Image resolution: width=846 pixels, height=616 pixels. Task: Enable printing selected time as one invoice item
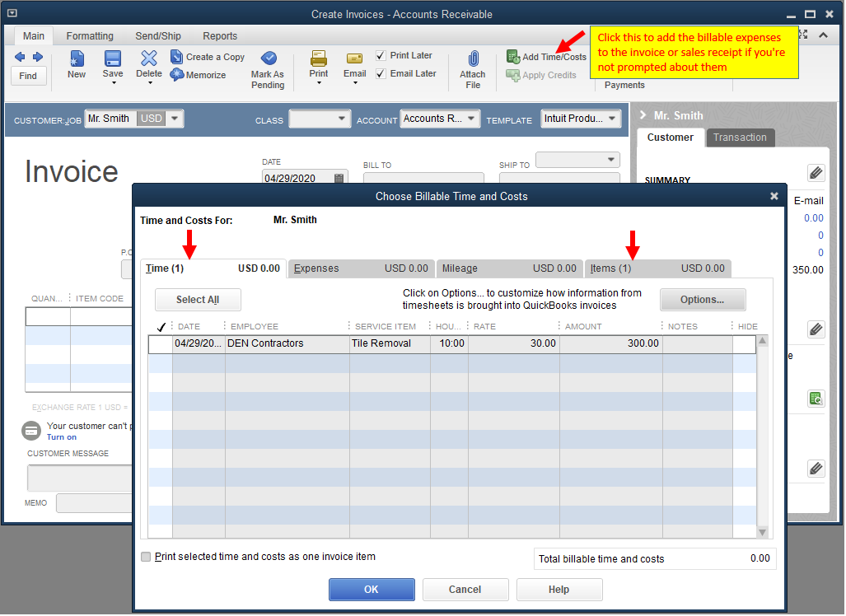[x=146, y=557]
